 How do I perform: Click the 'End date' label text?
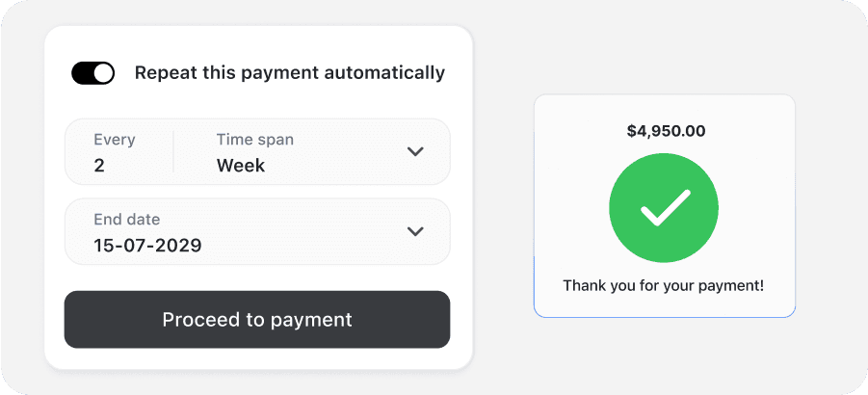click(x=126, y=220)
